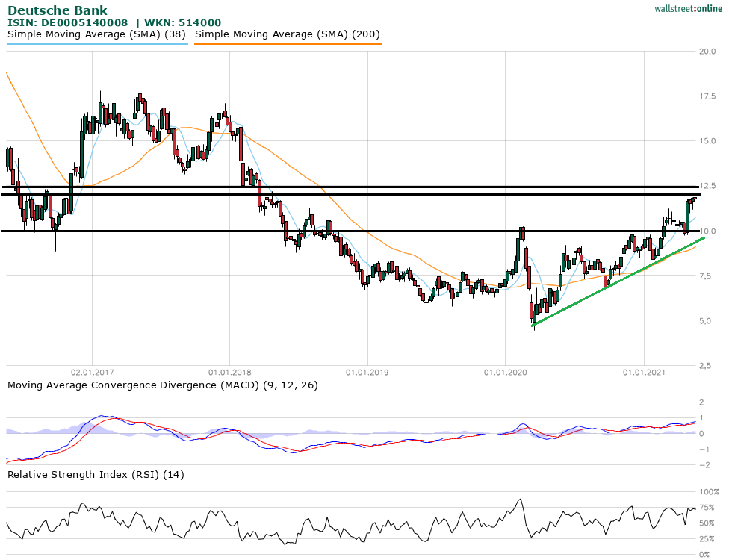Click the 01.01.2019 date label
This screenshot has width=729, height=560.
pos(367,371)
